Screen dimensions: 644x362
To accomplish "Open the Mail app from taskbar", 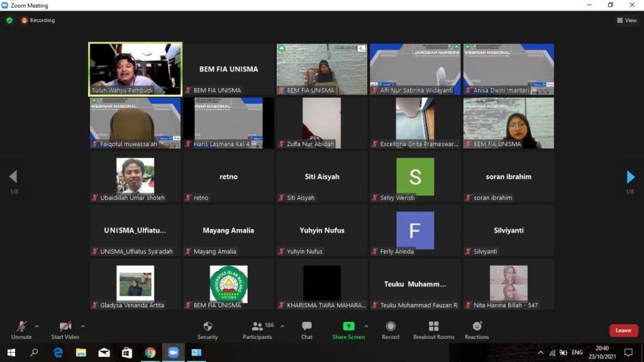I will [x=104, y=353].
